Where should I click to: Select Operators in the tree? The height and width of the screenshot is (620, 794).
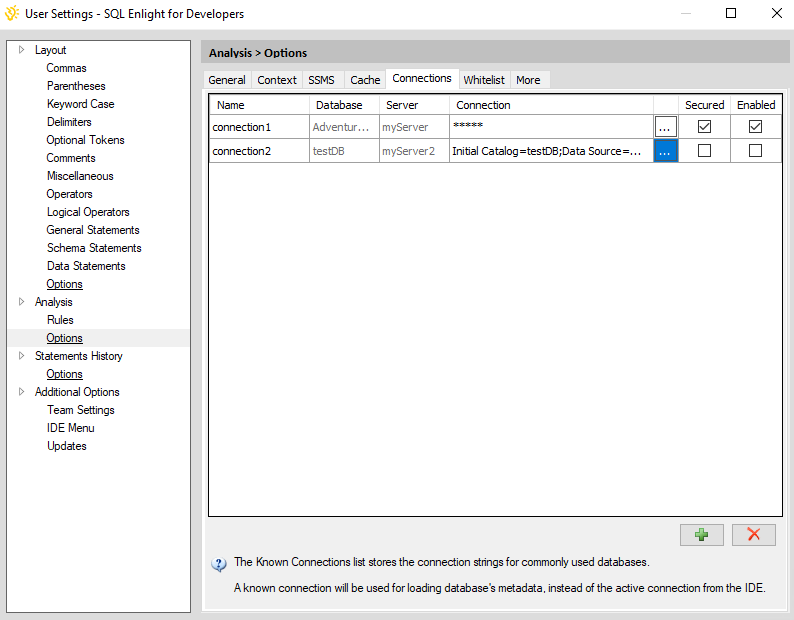pyautogui.click(x=69, y=194)
